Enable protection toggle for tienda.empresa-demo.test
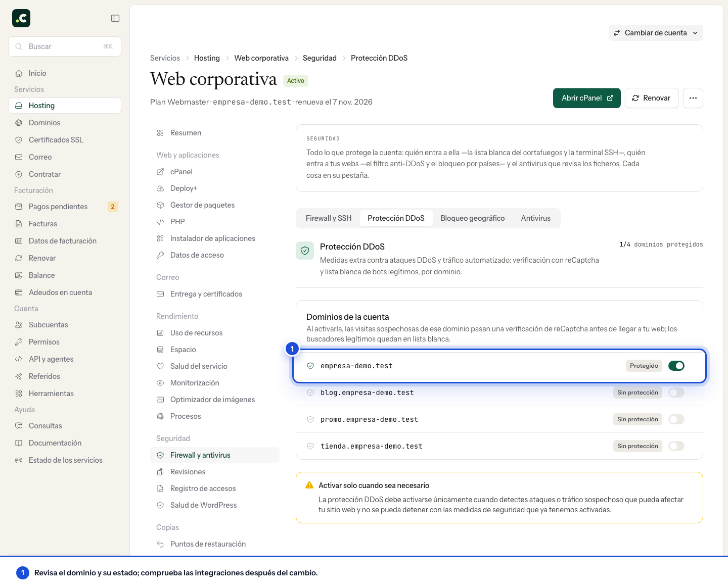This screenshot has width=728, height=588. click(x=676, y=446)
